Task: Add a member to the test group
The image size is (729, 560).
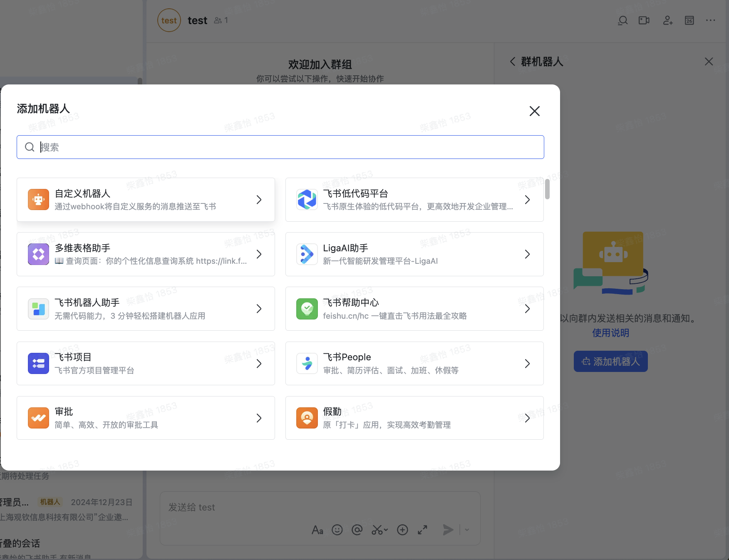Action: click(668, 20)
